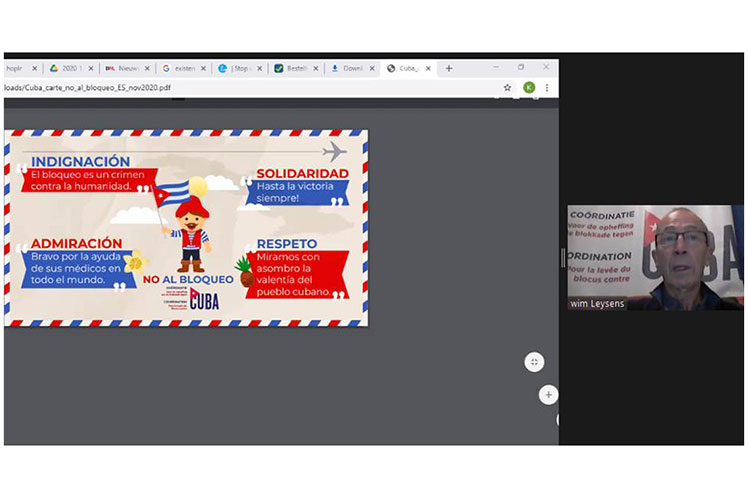
Task: Switch to the 'Downl' tab
Action: pos(350,68)
